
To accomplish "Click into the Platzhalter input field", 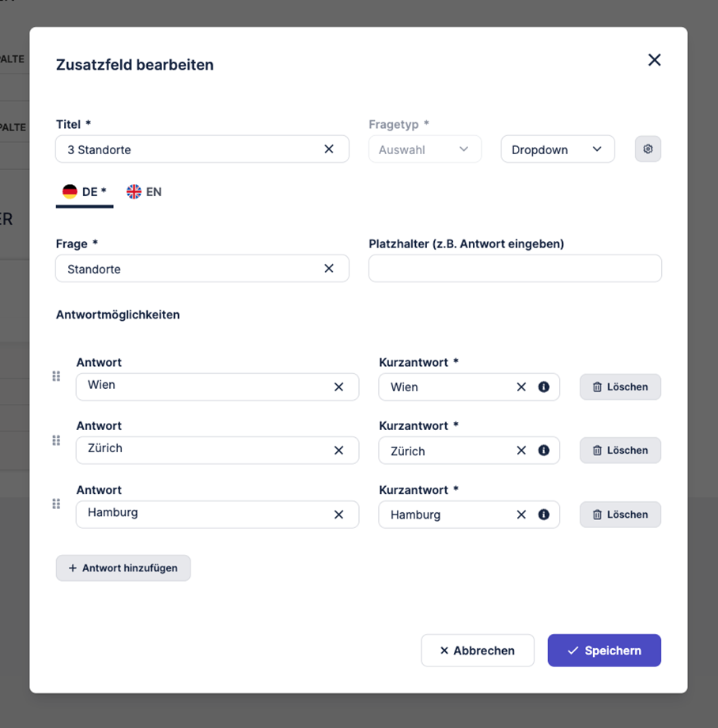I will pyautogui.click(x=515, y=269).
